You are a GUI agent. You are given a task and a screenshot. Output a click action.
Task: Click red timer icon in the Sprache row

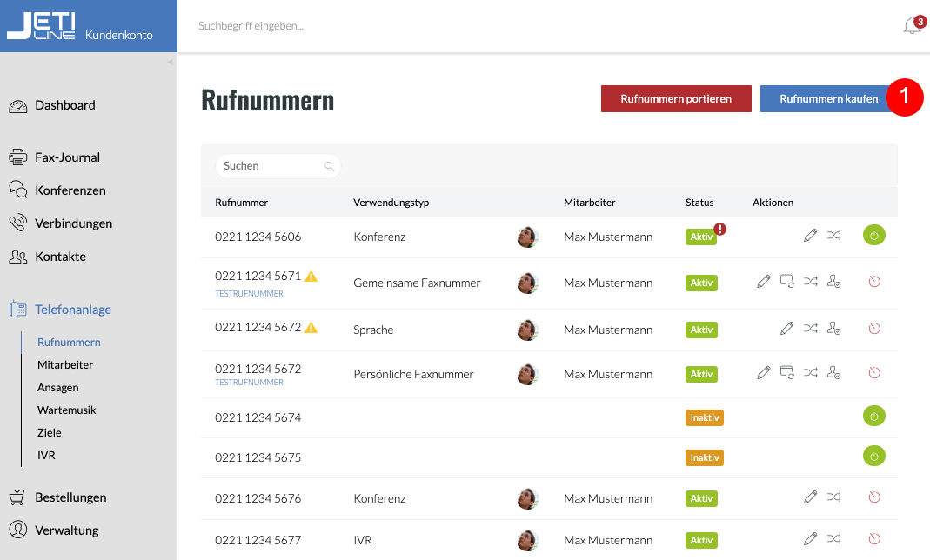point(874,329)
